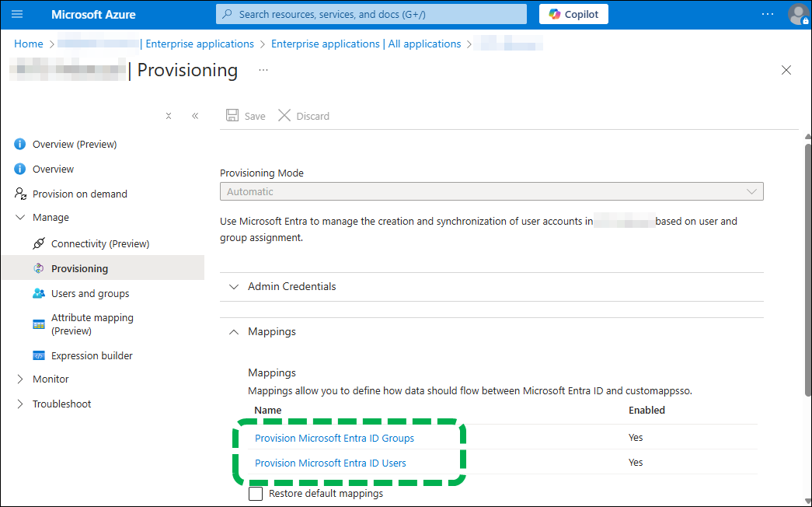Image resolution: width=812 pixels, height=507 pixels.
Task: Open the Provisioning Mode dropdown
Action: 491,191
